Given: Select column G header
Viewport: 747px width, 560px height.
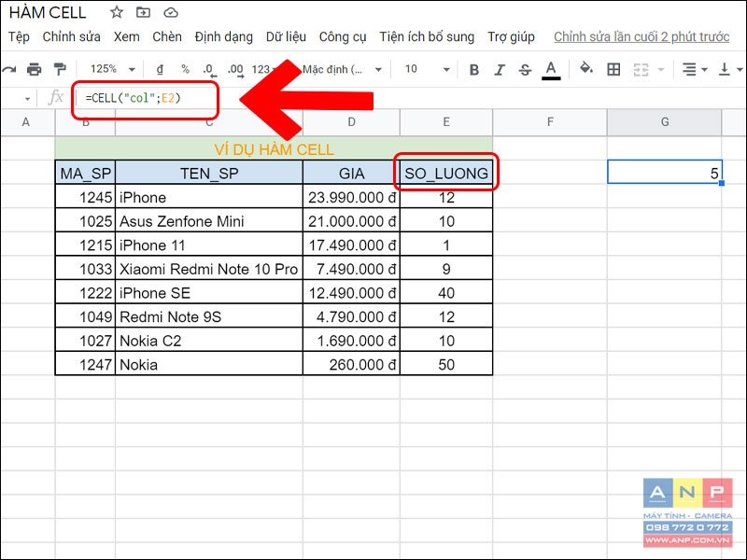Looking at the screenshot, I should coord(665,122).
